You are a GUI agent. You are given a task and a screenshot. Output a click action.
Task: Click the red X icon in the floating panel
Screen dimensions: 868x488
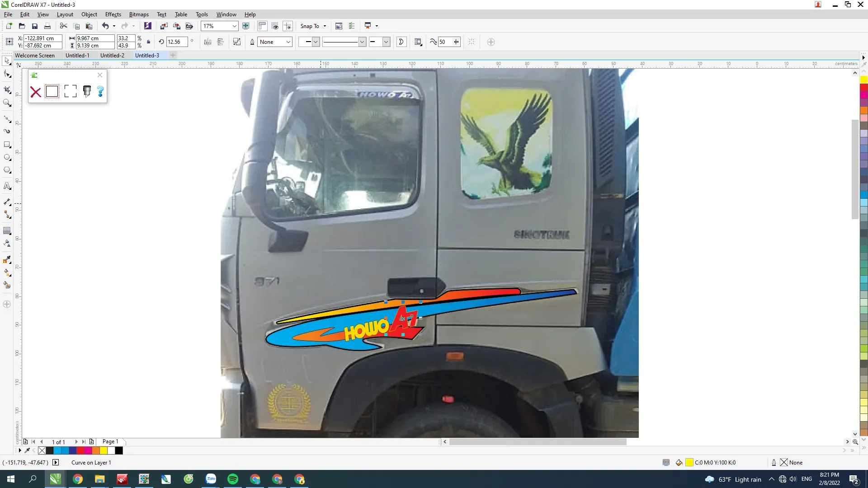click(x=36, y=92)
